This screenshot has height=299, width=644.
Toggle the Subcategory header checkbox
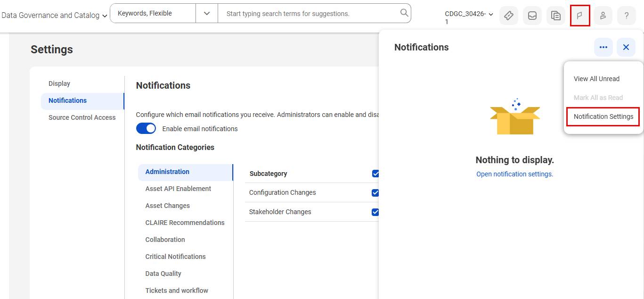(x=375, y=174)
